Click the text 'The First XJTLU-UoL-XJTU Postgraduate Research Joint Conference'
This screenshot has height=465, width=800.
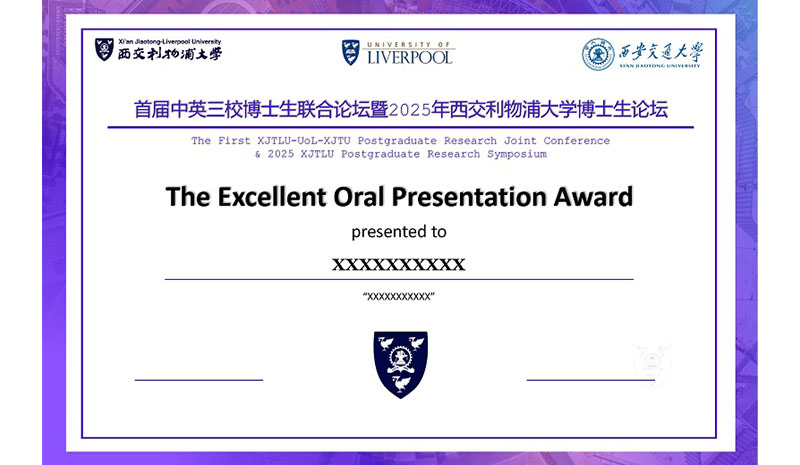pyautogui.click(x=401, y=140)
